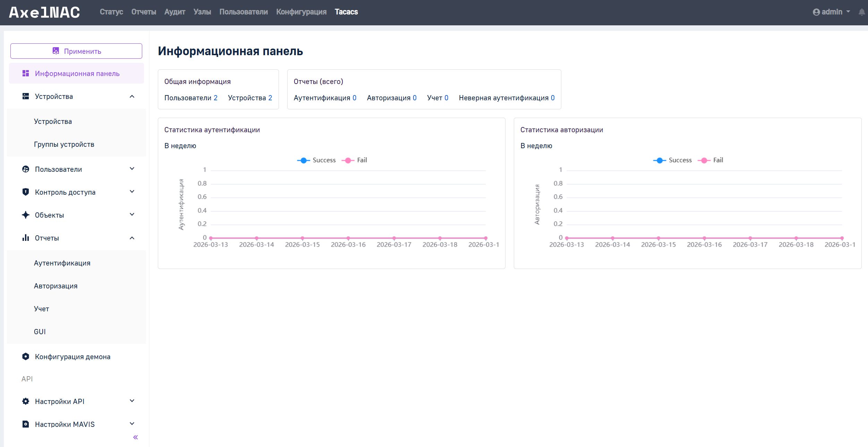Click the Конфигурация демона hexagon icon
The height and width of the screenshot is (447, 868).
[x=26, y=356]
